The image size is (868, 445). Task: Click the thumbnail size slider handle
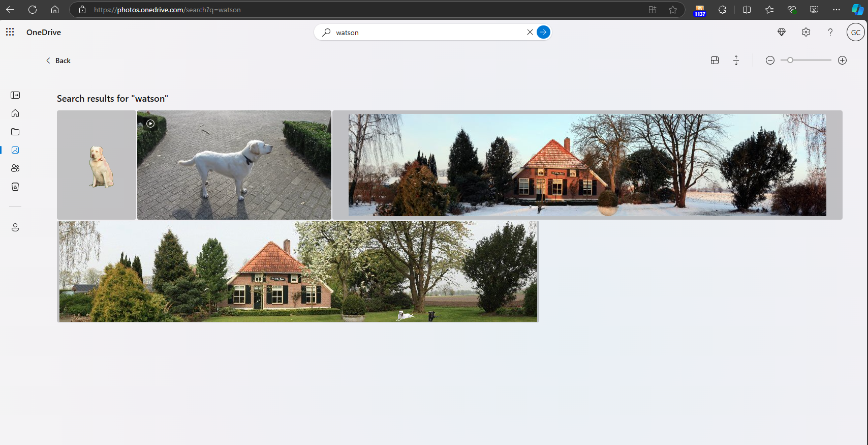coord(790,61)
